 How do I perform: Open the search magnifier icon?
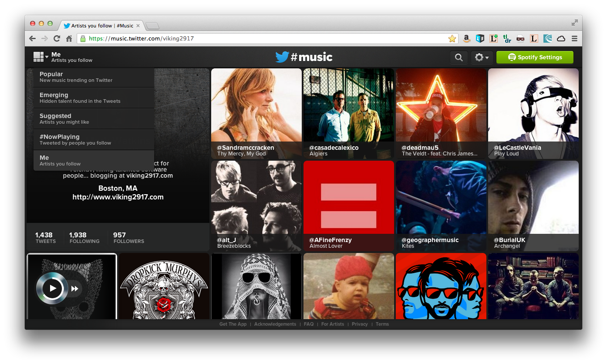pyautogui.click(x=459, y=57)
